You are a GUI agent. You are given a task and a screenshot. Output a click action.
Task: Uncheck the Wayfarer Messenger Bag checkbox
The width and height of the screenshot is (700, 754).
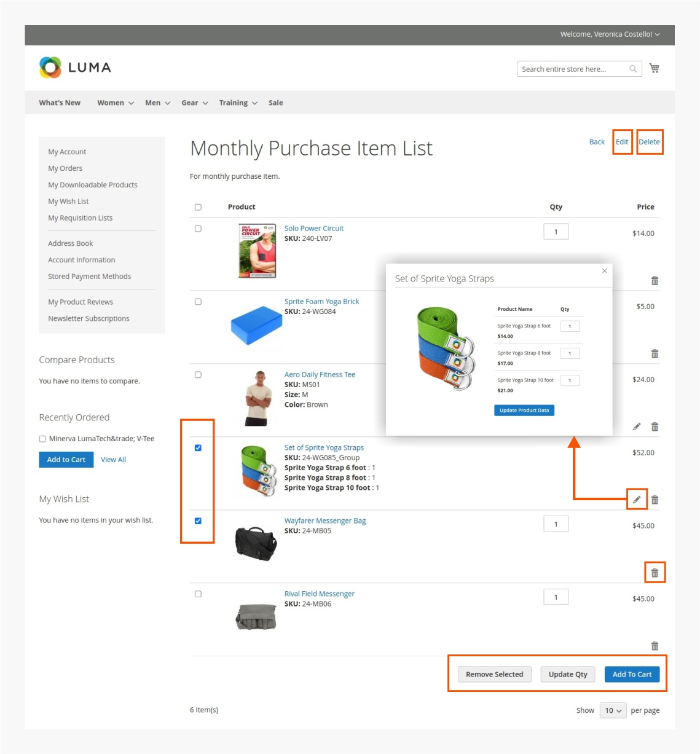click(197, 522)
